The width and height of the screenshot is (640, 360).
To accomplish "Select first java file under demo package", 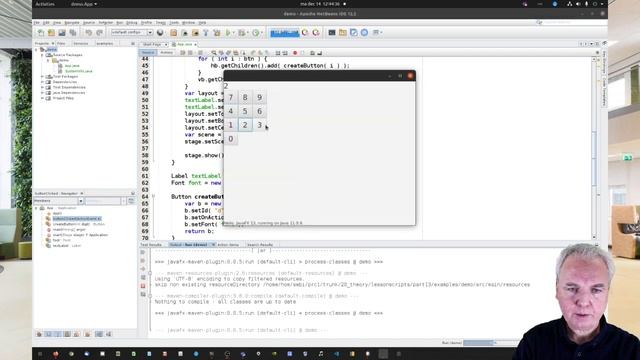I will pyautogui.click(x=72, y=66).
